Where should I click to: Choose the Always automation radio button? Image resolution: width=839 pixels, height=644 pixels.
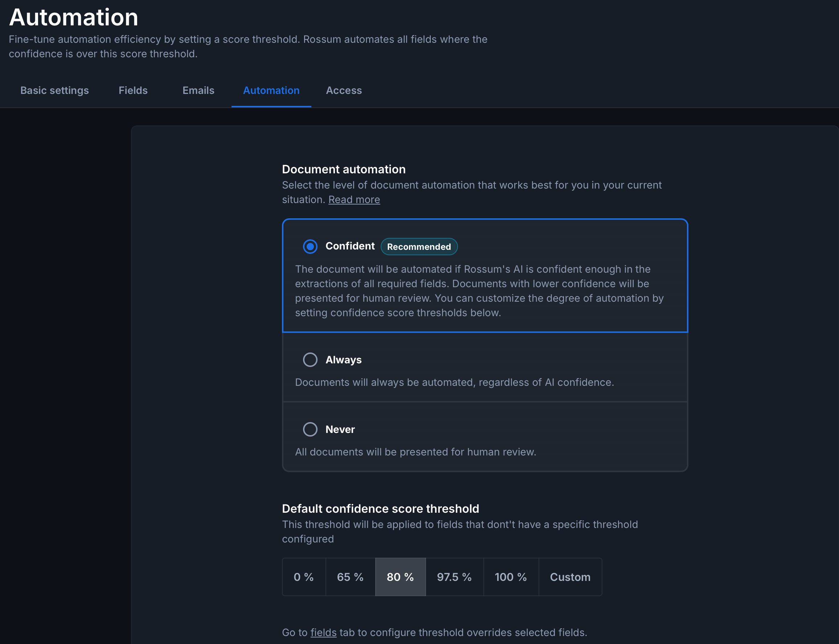click(310, 360)
